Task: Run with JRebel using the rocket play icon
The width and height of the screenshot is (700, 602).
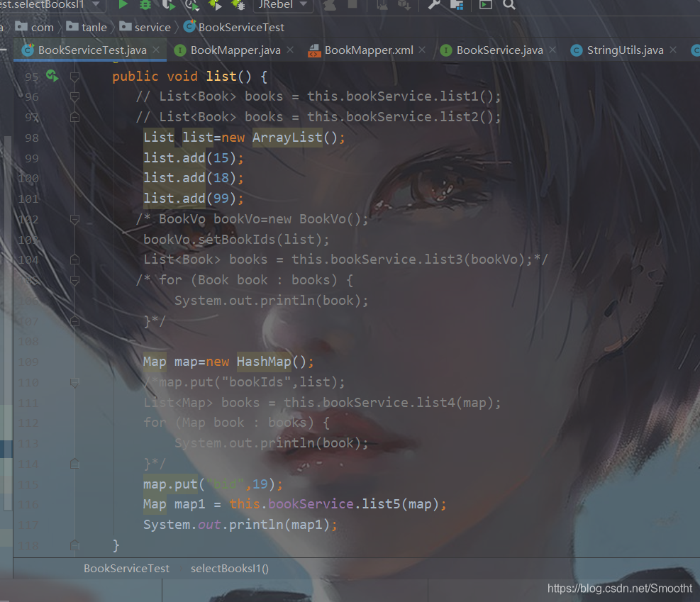Action: pos(215,4)
